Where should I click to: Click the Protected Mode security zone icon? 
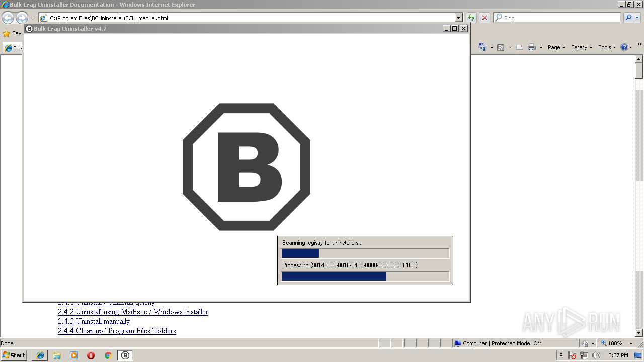click(457, 343)
